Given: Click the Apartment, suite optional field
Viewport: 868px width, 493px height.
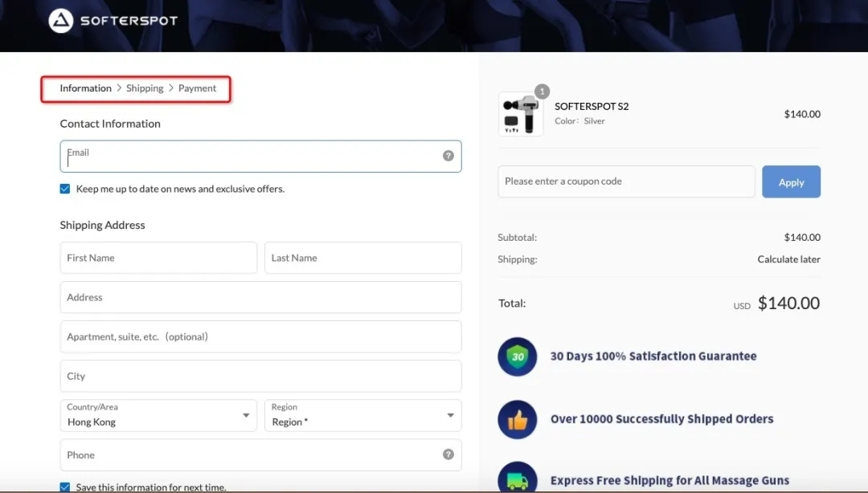Looking at the screenshot, I should (260, 336).
